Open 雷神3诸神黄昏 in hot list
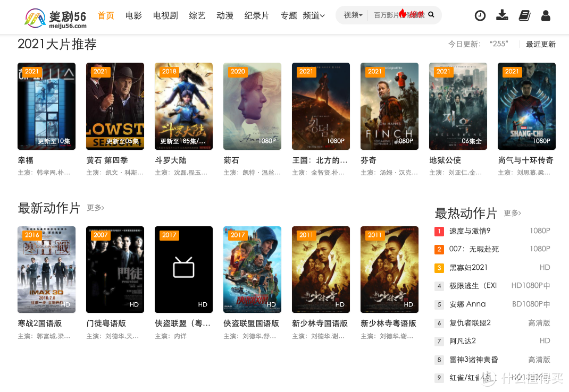The image size is (569, 392). (x=474, y=360)
